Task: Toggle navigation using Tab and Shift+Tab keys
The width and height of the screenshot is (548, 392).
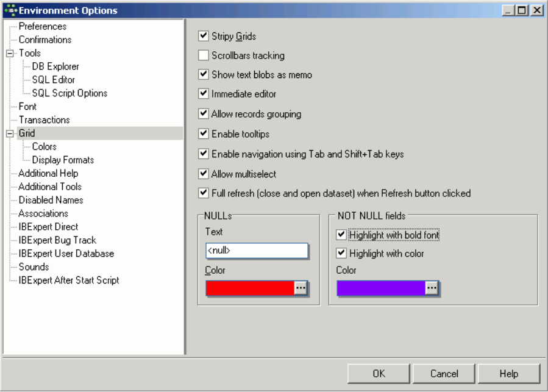Action: 203,154
